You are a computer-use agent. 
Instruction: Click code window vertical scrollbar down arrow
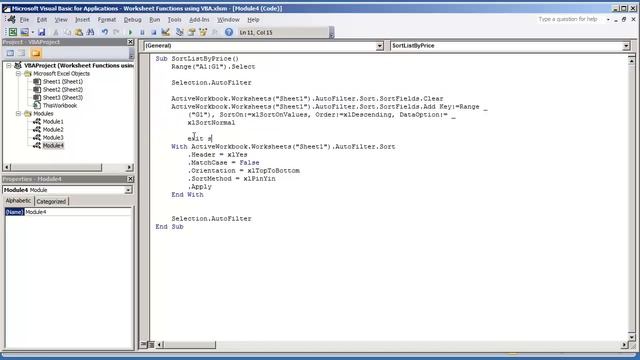click(631, 337)
